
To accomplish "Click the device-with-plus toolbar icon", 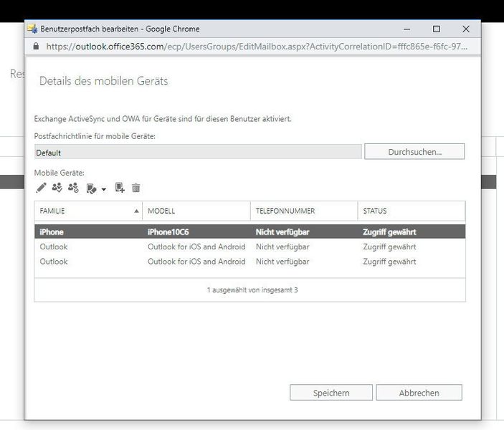I will coord(120,188).
